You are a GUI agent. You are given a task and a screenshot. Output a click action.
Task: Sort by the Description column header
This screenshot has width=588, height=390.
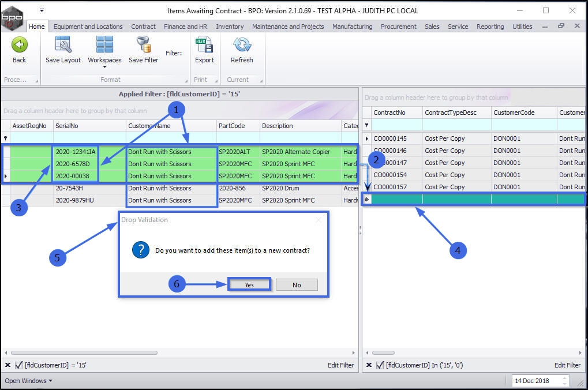click(x=300, y=126)
